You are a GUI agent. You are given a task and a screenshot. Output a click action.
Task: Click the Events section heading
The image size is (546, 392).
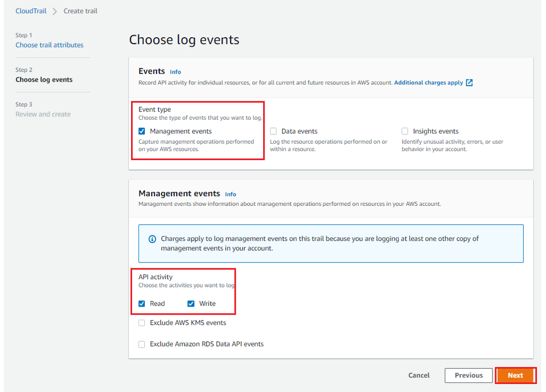click(151, 71)
